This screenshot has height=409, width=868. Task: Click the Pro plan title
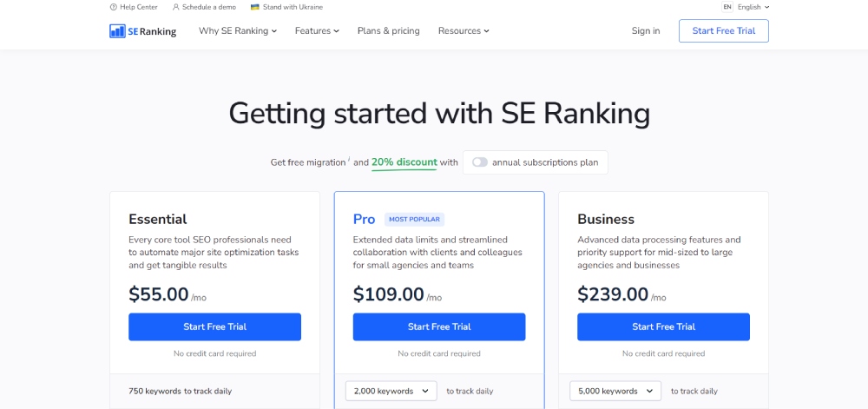point(364,219)
